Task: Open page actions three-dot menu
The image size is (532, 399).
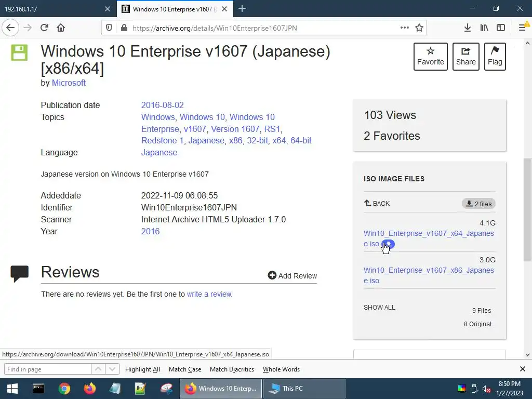Action: (404, 28)
